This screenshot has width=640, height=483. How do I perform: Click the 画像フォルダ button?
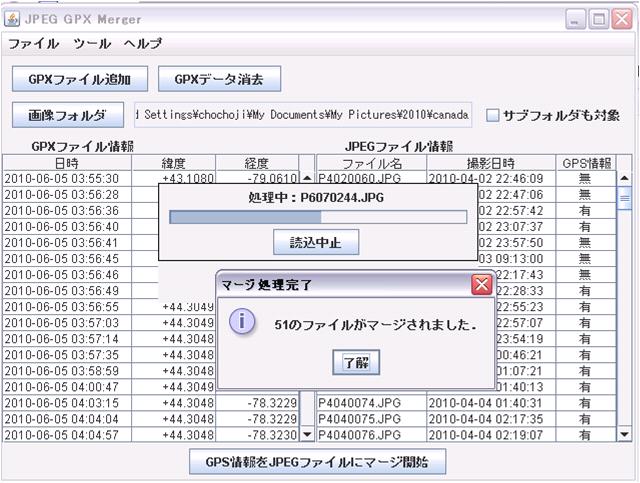[x=68, y=115]
